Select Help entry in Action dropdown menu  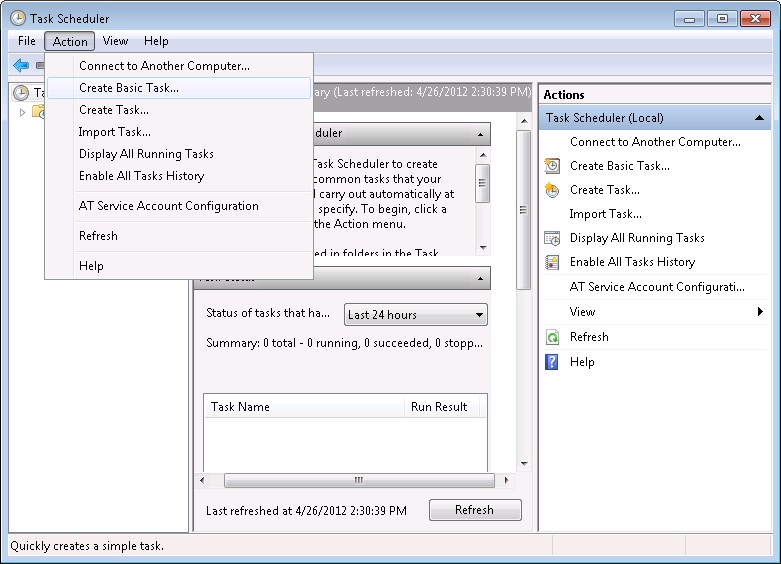tap(179, 266)
